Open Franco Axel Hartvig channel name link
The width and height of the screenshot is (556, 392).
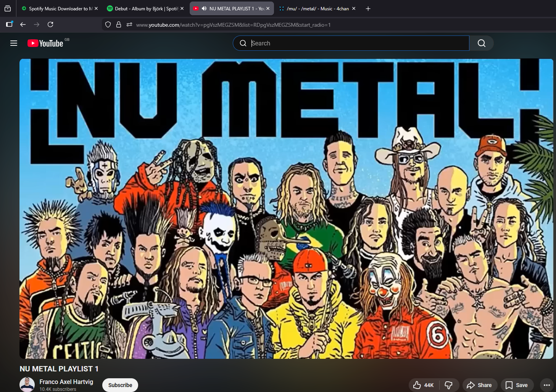coord(66,382)
